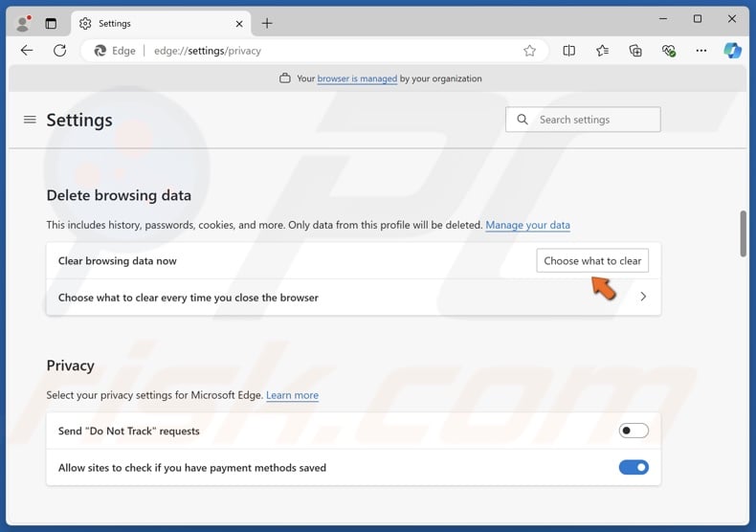Viewport: 756px width, 532px height.
Task: Open Browser essentials
Action: click(668, 51)
